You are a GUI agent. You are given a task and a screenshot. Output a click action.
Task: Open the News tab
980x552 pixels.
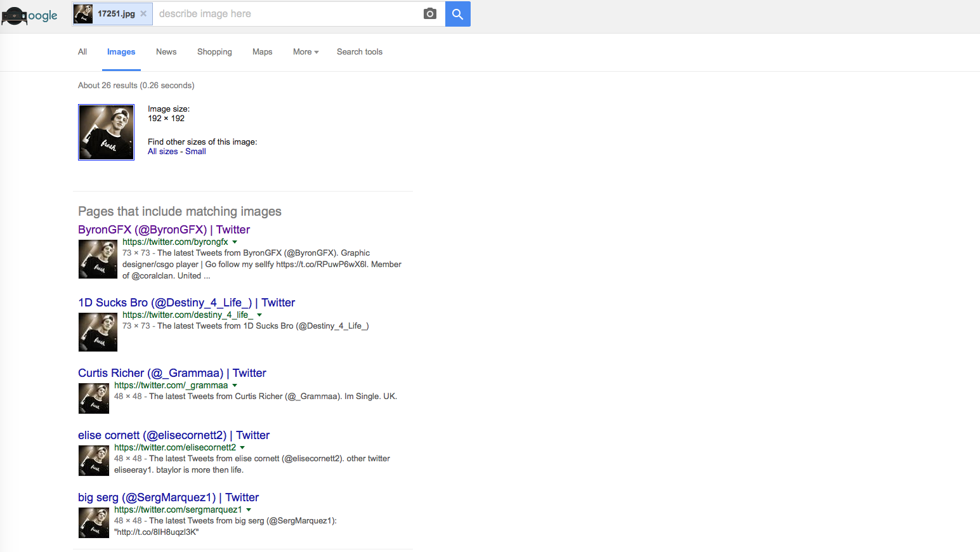(166, 52)
